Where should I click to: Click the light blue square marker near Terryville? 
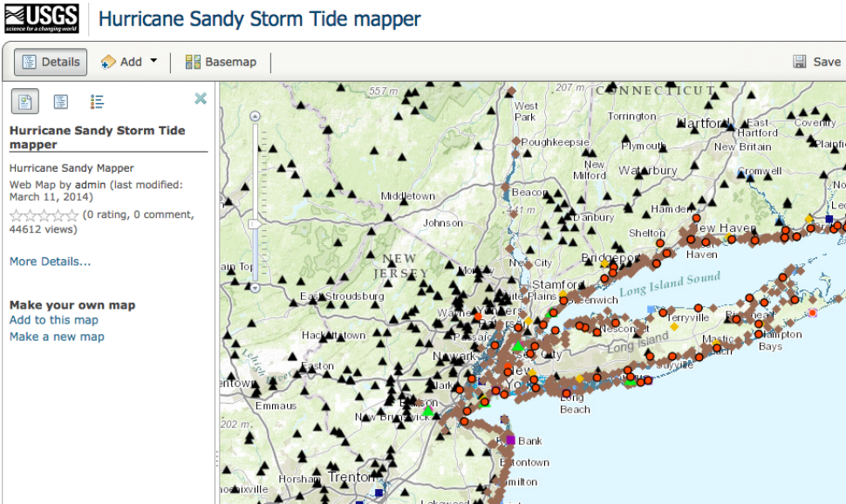pos(652,310)
